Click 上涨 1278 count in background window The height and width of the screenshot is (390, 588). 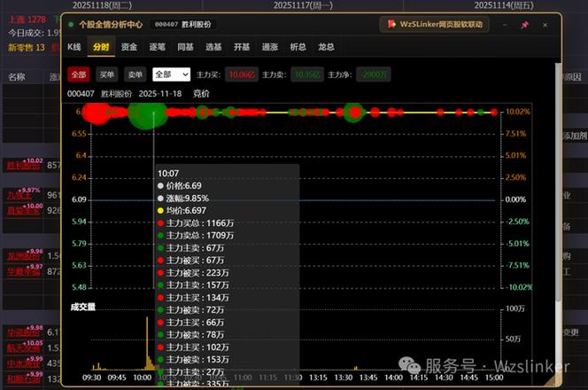27,19
